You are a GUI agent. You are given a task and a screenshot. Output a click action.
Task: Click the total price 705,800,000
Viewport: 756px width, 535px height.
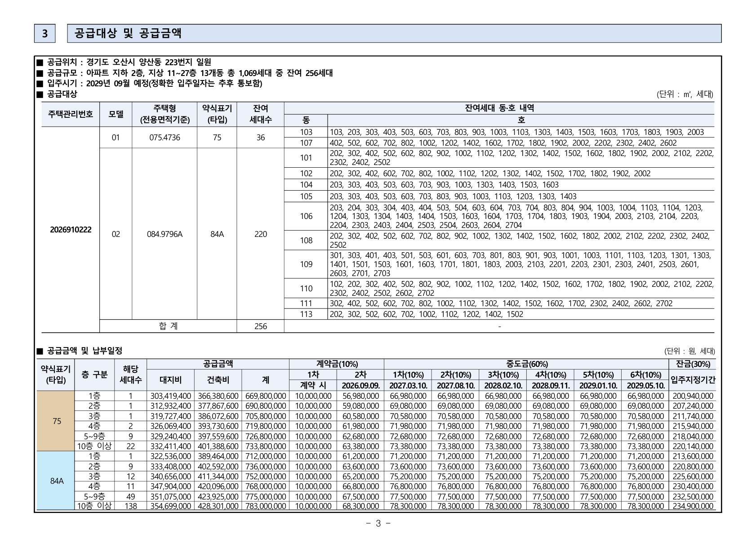(266, 416)
